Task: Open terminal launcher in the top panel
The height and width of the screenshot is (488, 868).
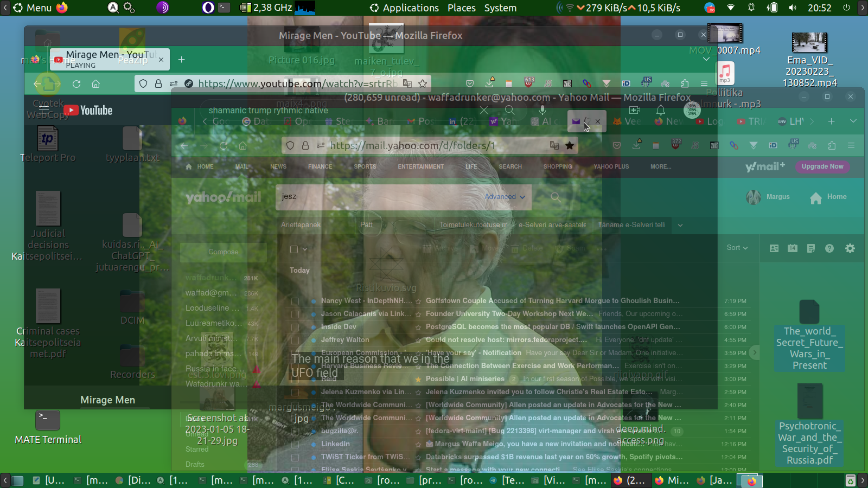Action: click(224, 8)
